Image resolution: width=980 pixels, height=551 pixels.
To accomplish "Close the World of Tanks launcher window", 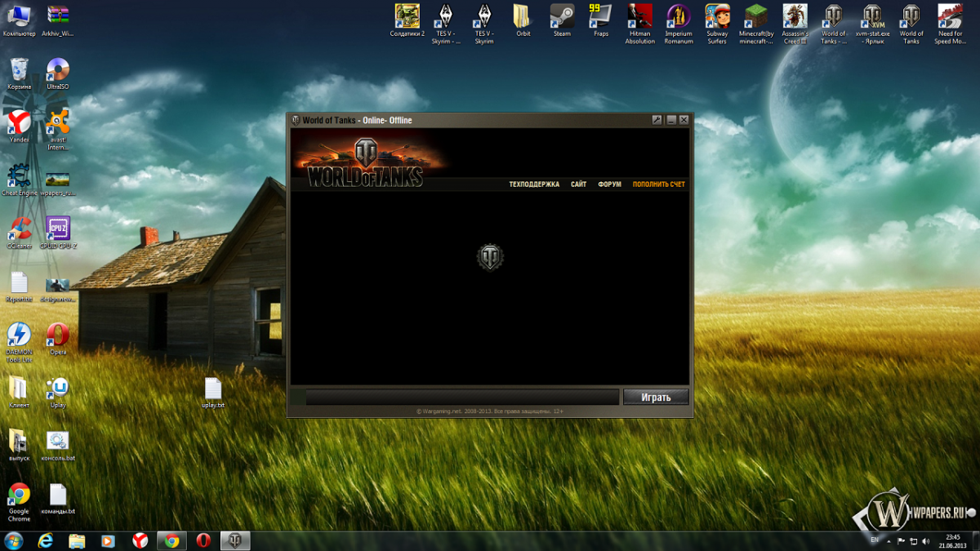I will click(x=684, y=120).
